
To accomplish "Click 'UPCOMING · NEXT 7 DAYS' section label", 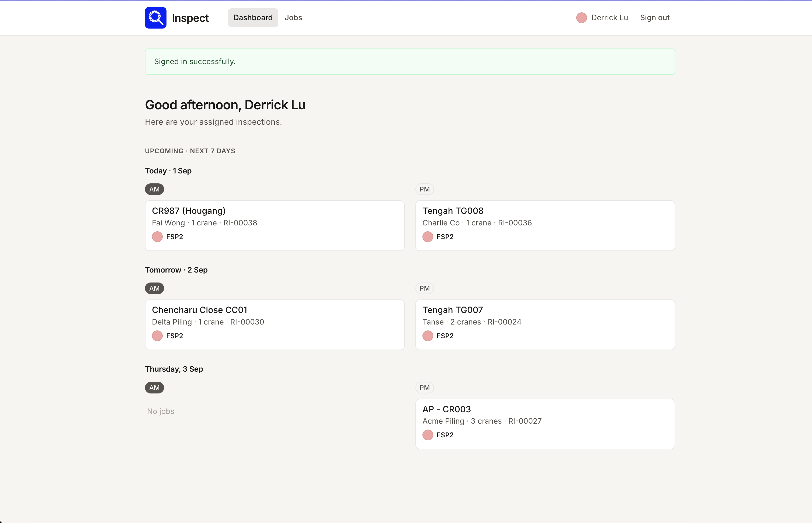I will 190,151.
